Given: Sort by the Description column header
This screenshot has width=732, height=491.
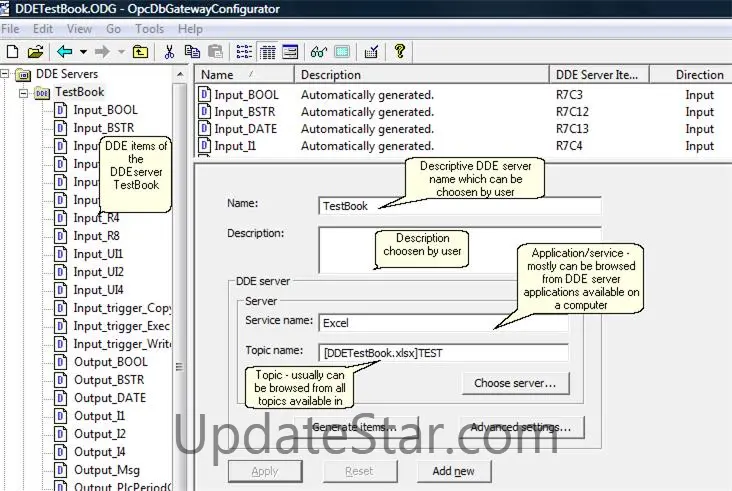Looking at the screenshot, I should click(x=422, y=75).
